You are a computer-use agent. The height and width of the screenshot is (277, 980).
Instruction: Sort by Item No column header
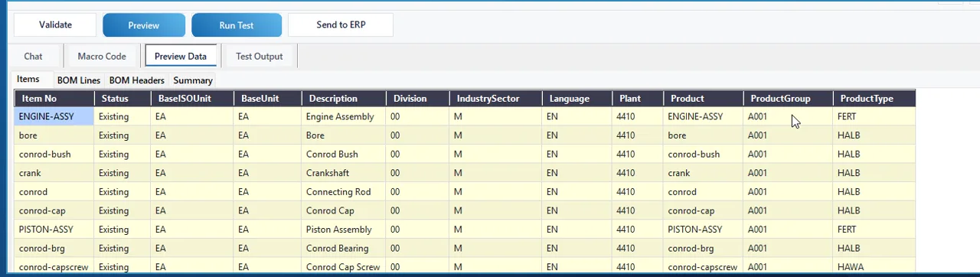[54, 99]
